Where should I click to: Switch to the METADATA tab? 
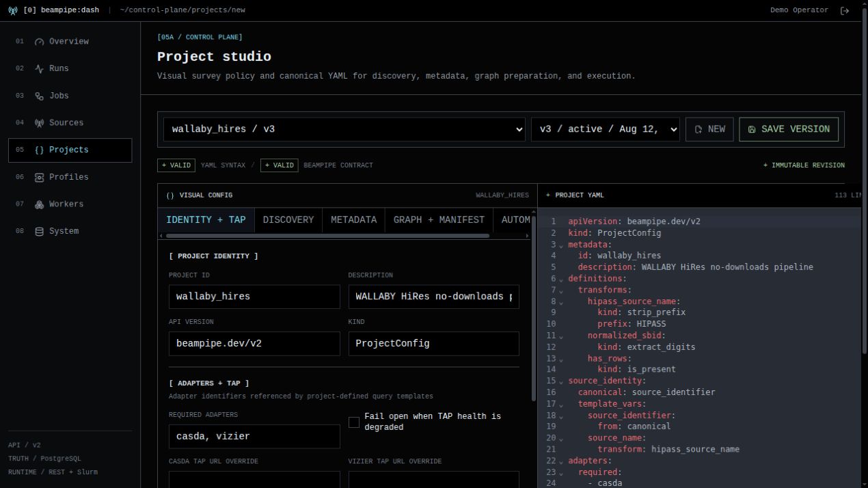(354, 220)
